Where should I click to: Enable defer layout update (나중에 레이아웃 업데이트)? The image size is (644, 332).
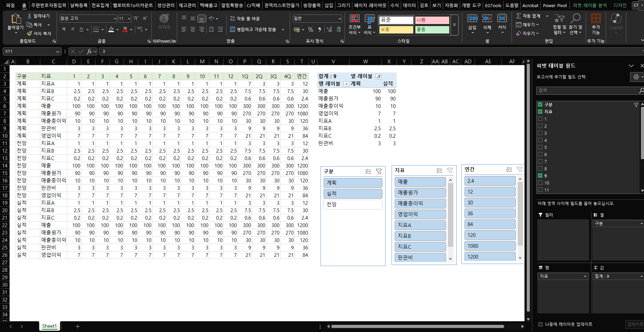click(x=541, y=324)
